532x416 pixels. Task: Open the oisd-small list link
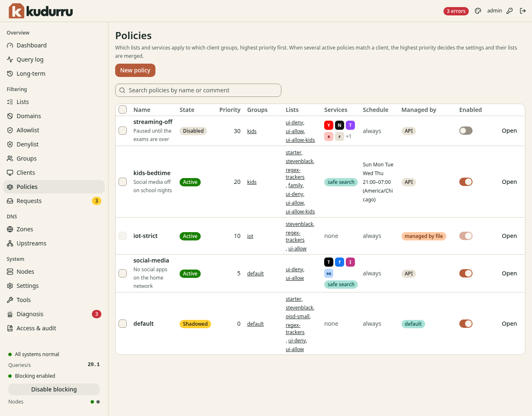click(298, 317)
